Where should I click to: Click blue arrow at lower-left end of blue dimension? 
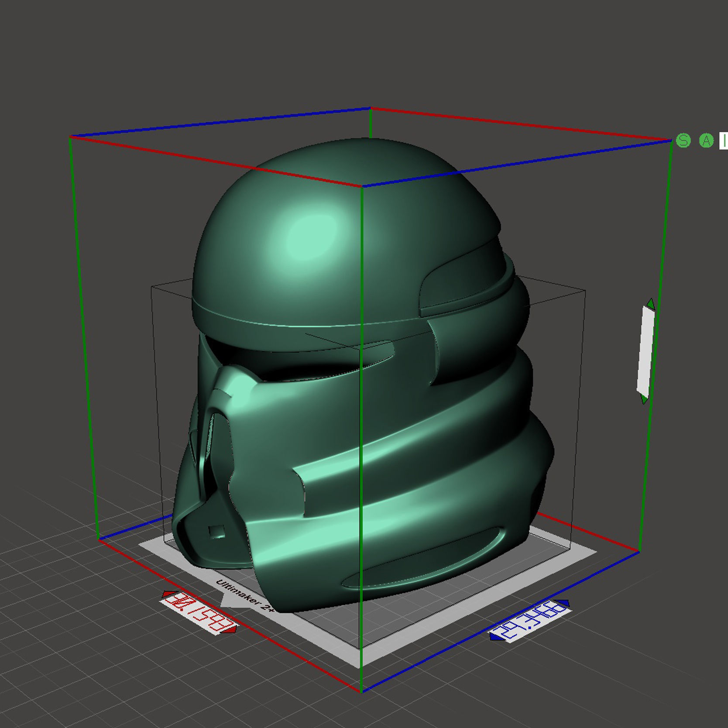coord(496,638)
